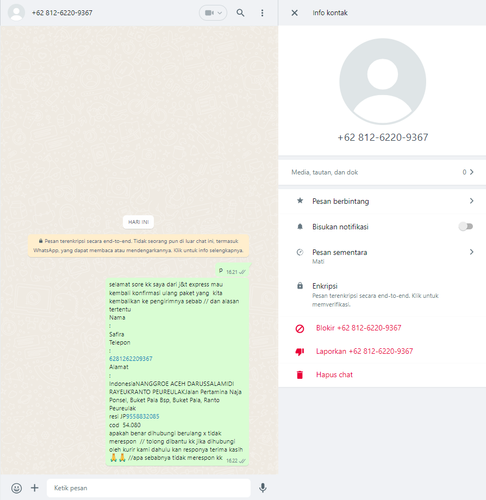486x500 pixels.
Task: Click the 'Mati' status under Pesan sementara
Action: click(x=318, y=262)
